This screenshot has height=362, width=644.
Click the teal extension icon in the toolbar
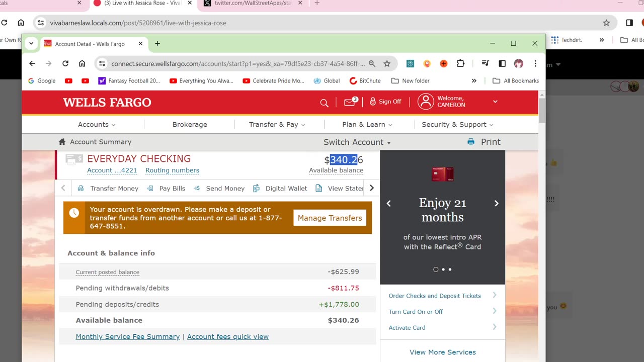click(x=411, y=63)
